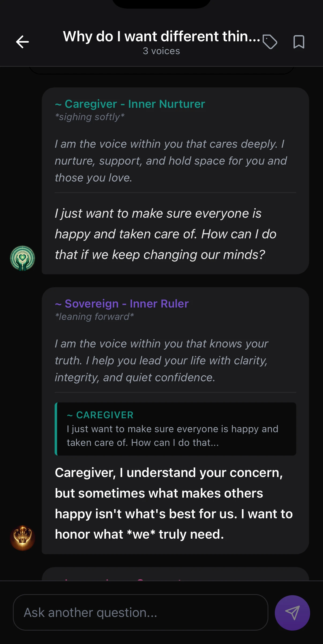323x644 pixels.
Task: Tap the "*leaning forward*" action text
Action: click(94, 317)
